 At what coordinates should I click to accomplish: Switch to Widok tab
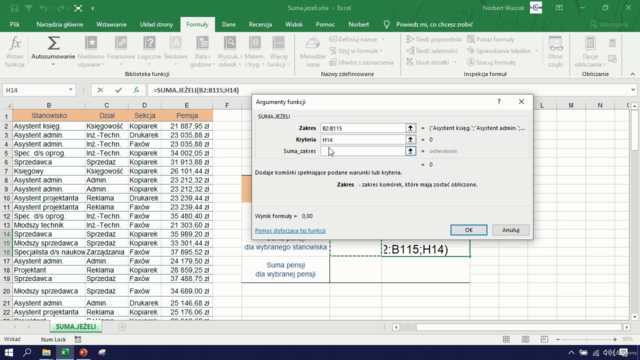tap(293, 24)
